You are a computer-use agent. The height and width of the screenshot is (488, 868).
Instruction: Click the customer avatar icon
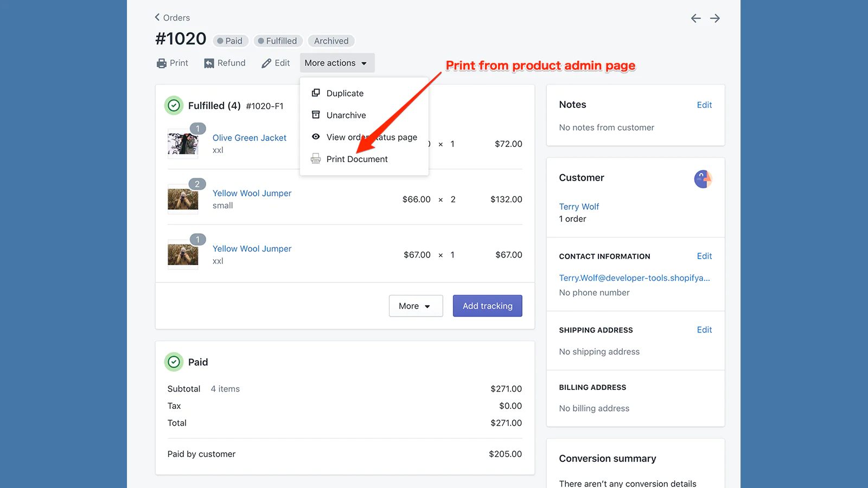(x=703, y=178)
